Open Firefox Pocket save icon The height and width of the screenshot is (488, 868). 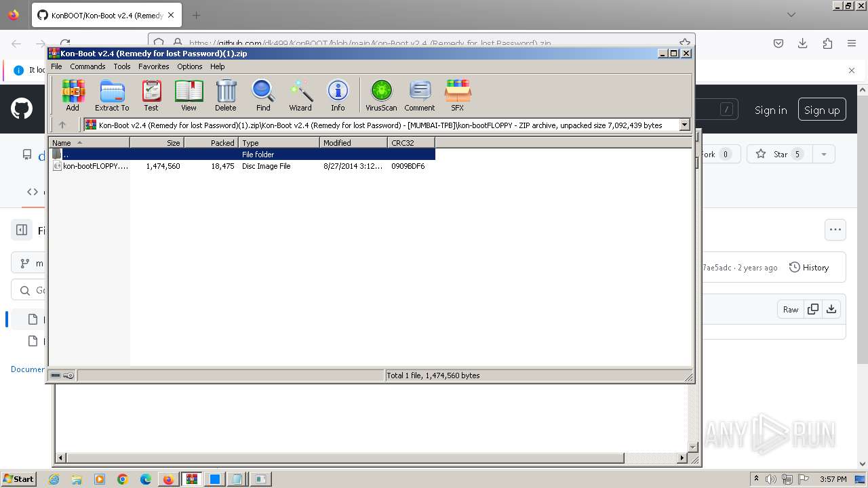click(x=778, y=43)
